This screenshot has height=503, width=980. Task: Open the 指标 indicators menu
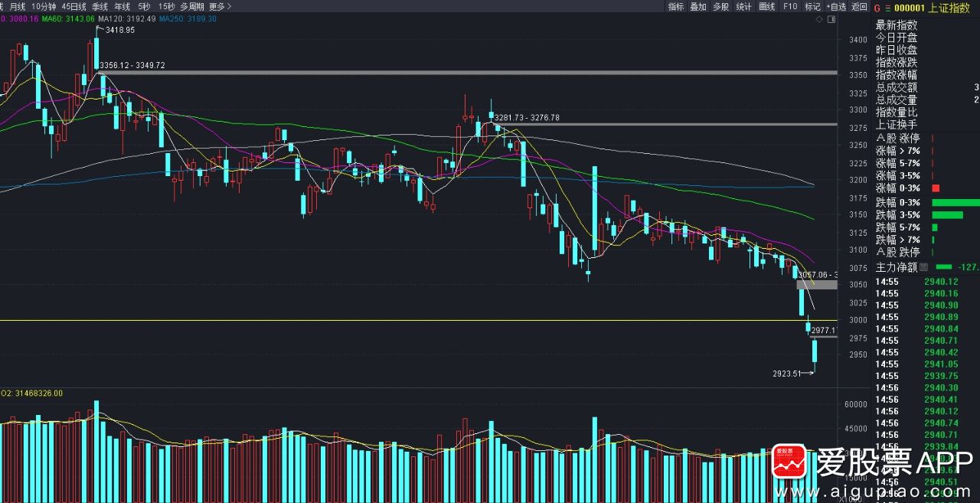pyautogui.click(x=675, y=7)
